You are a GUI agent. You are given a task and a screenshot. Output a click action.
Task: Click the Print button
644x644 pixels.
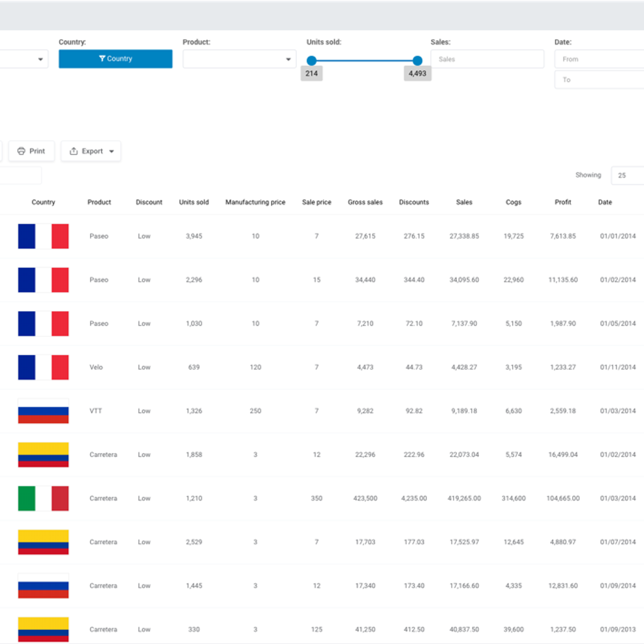pos(31,151)
